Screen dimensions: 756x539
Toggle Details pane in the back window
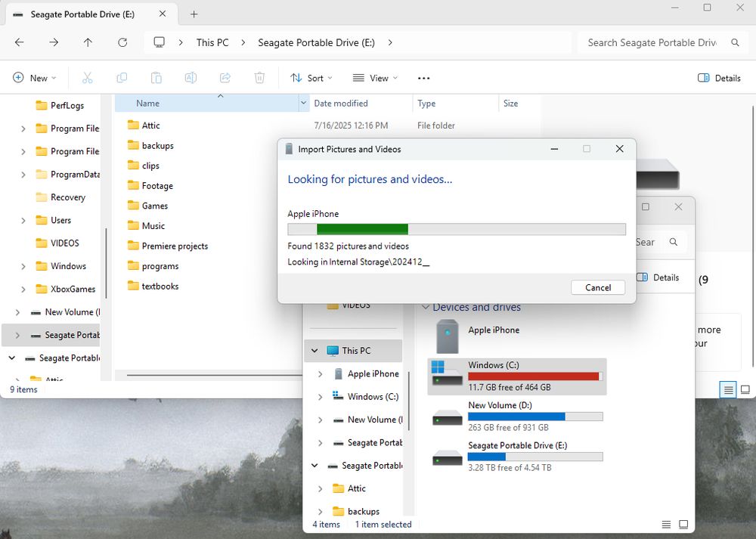coord(658,277)
